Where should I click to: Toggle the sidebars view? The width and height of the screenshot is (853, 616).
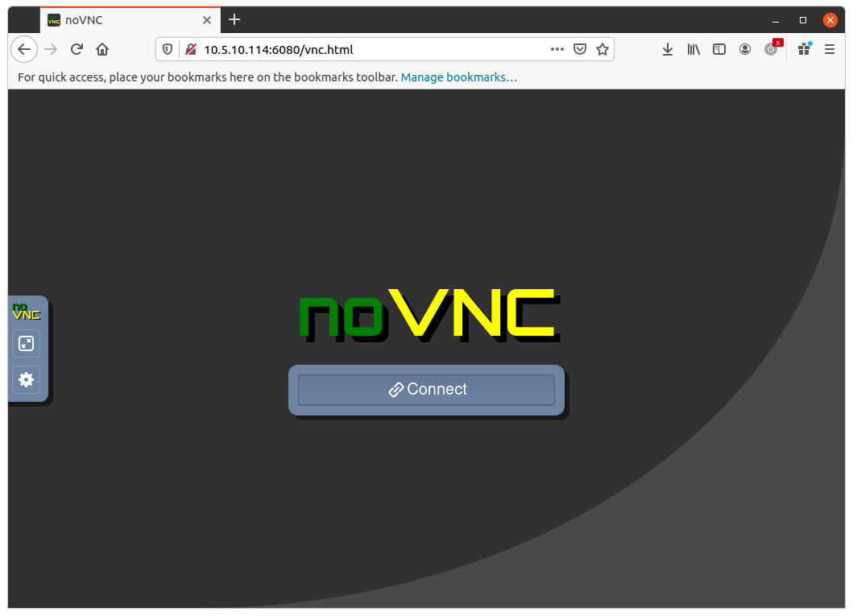pyautogui.click(x=719, y=49)
